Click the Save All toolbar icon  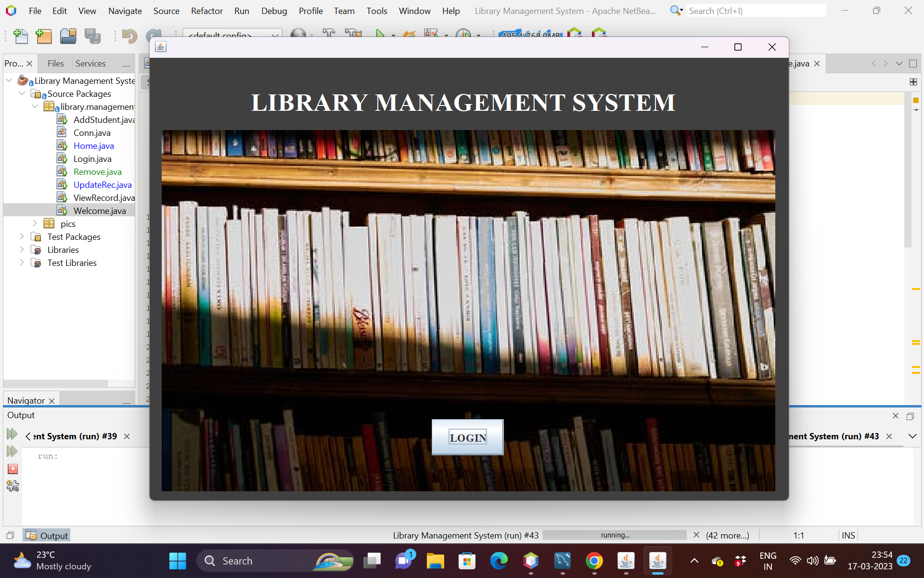click(92, 36)
